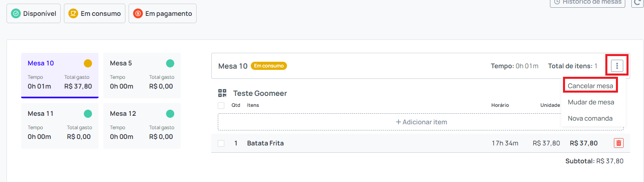644x182 pixels.
Task: Open the Histórico de mesas button
Action: pyautogui.click(x=587, y=2)
